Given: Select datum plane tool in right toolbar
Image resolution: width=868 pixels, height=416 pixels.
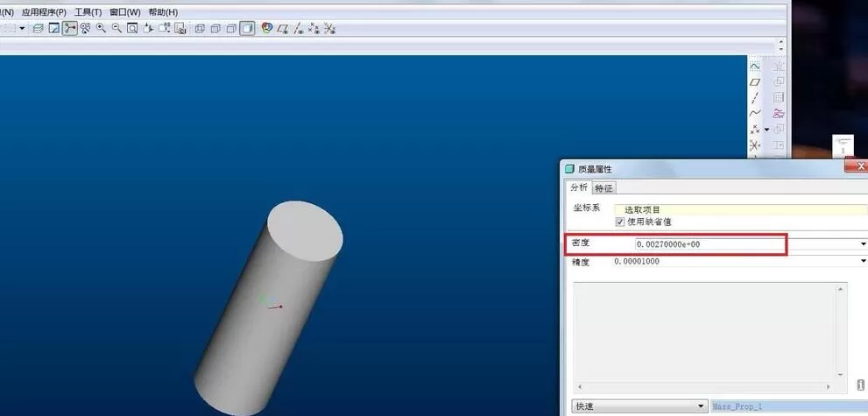Looking at the screenshot, I should click(x=755, y=81).
